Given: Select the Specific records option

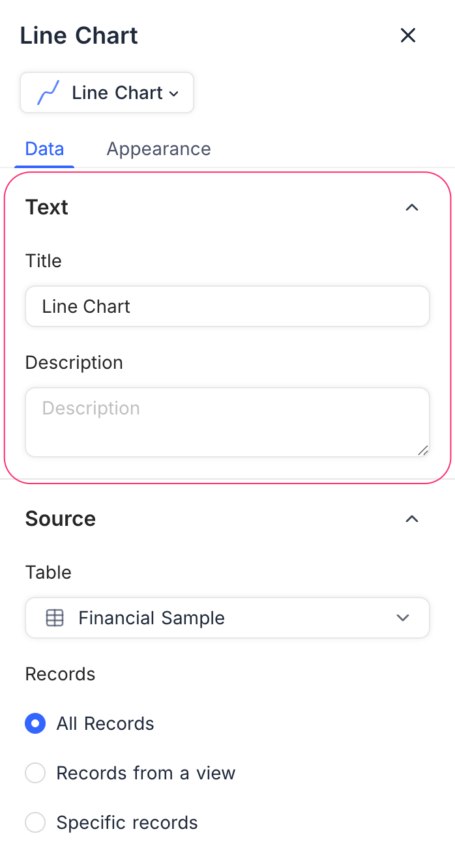Looking at the screenshot, I should pyautogui.click(x=35, y=822).
